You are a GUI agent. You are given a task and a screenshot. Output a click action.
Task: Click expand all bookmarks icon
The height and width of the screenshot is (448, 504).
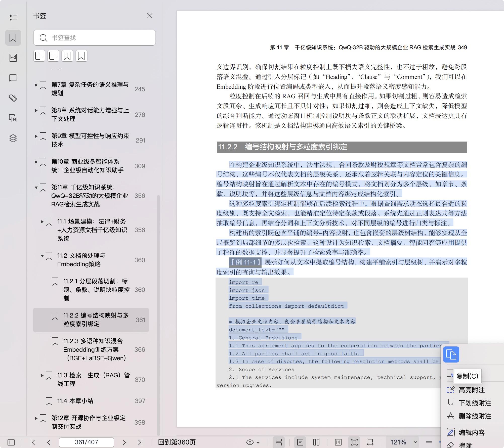pos(39,56)
